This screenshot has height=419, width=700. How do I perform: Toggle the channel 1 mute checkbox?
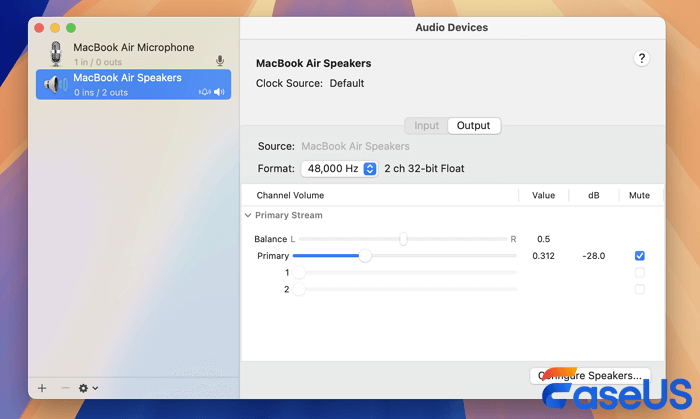pos(640,272)
